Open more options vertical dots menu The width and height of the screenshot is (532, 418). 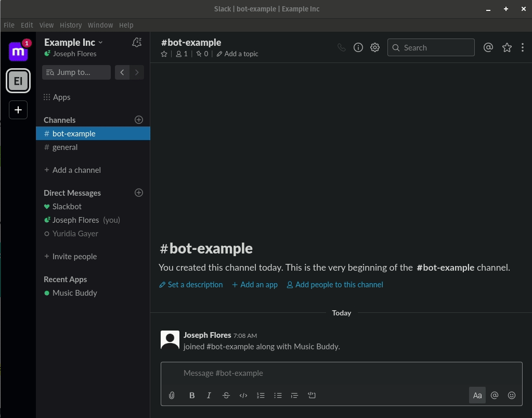coord(523,47)
